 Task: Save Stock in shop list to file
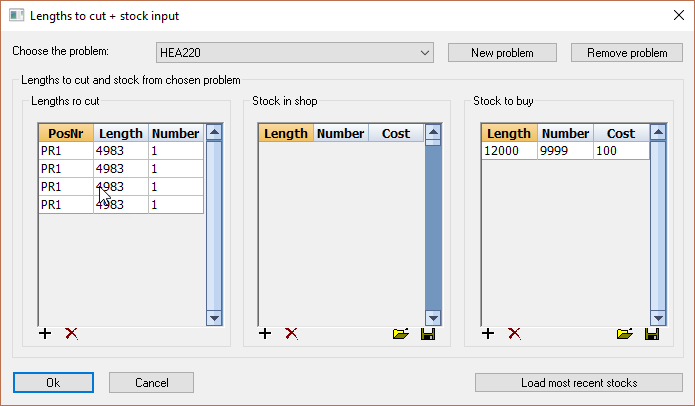pos(428,334)
